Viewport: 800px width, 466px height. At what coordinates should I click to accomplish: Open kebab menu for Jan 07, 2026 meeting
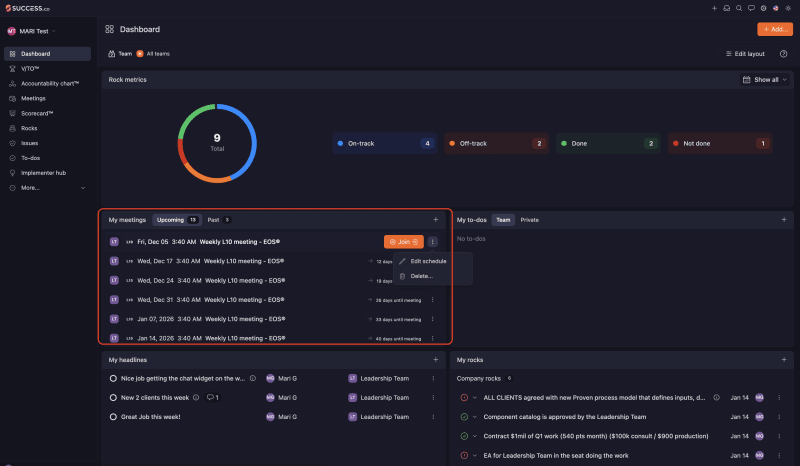tap(433, 319)
